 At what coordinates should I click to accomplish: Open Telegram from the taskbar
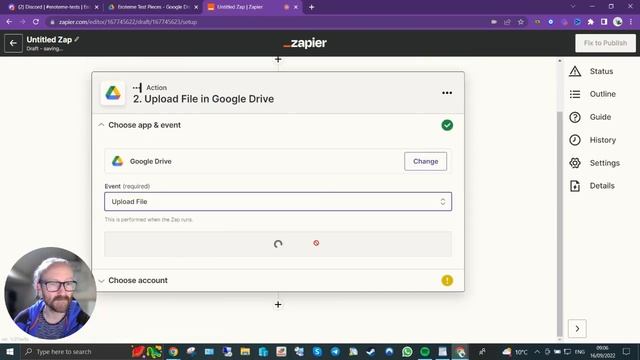tap(335, 351)
